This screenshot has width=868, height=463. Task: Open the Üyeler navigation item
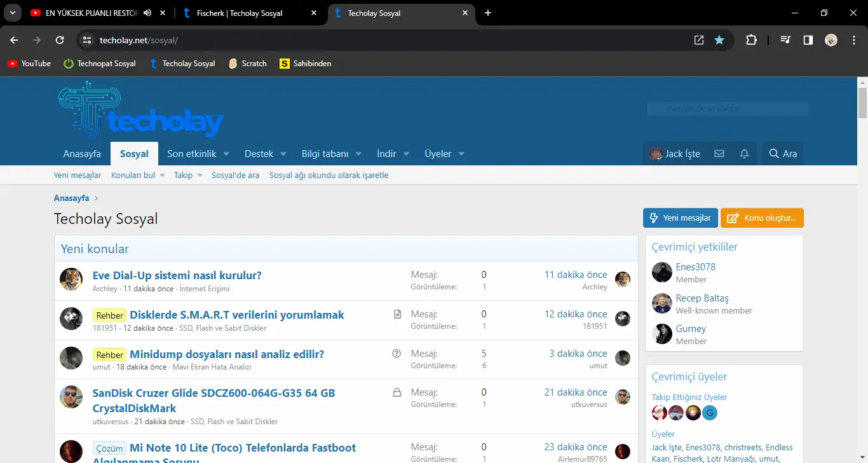point(438,154)
